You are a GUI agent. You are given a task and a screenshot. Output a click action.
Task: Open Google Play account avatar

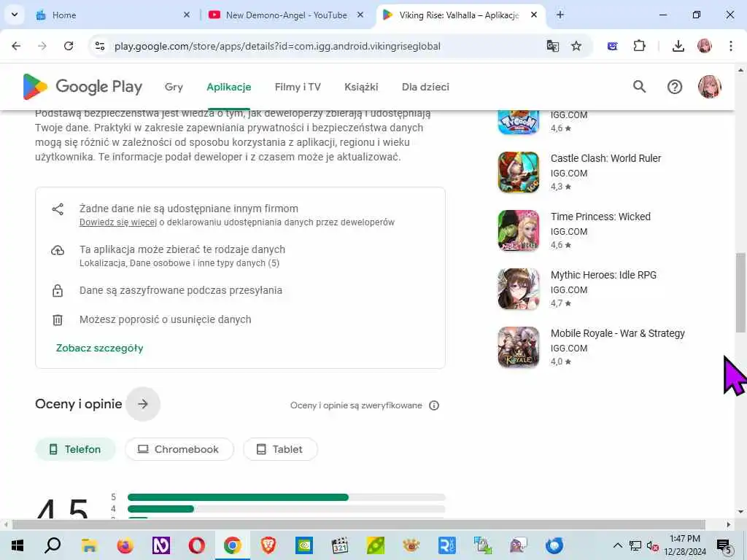pos(709,87)
